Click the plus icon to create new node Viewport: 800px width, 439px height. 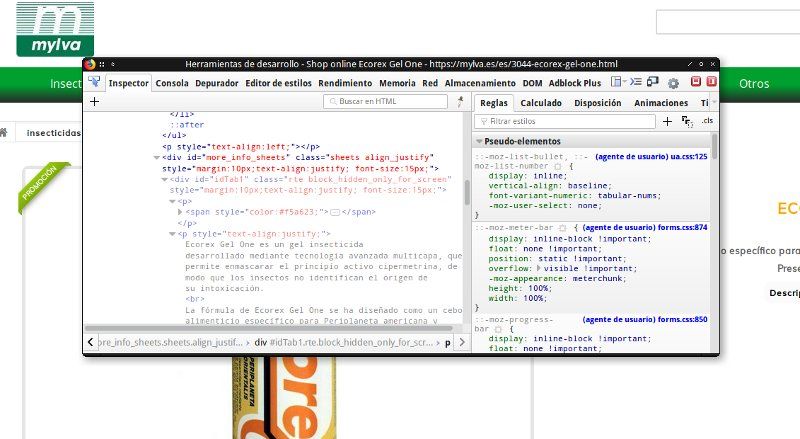94,102
